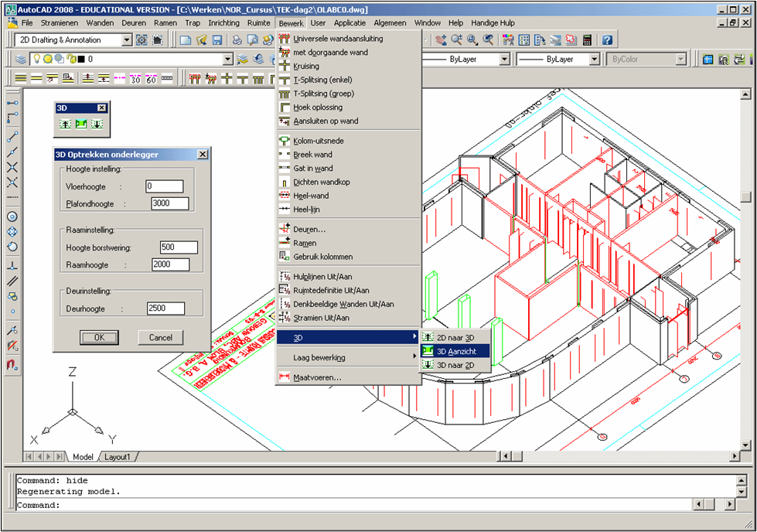Close the 3D Optrekken onderlegger dialog
757x532 pixels.
(x=203, y=155)
